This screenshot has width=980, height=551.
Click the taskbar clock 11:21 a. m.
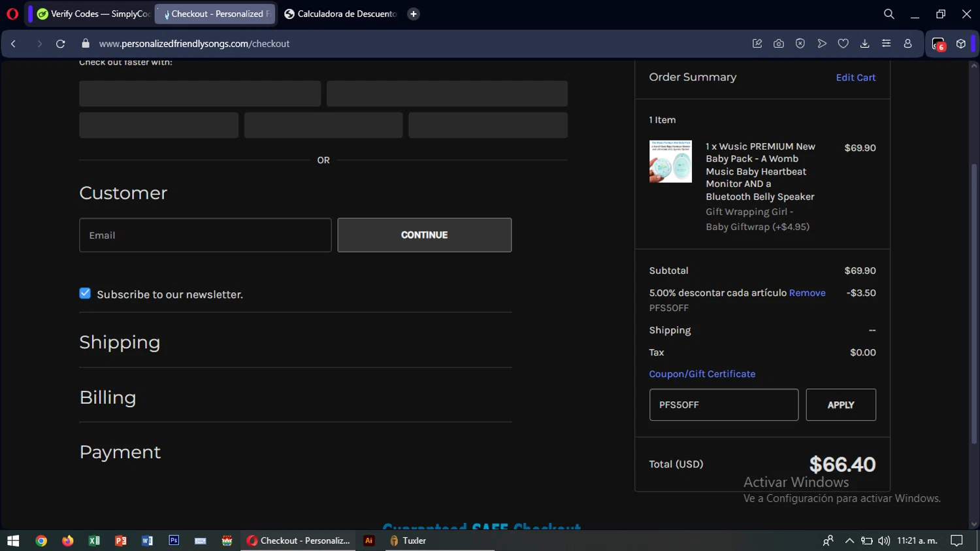[x=917, y=541]
